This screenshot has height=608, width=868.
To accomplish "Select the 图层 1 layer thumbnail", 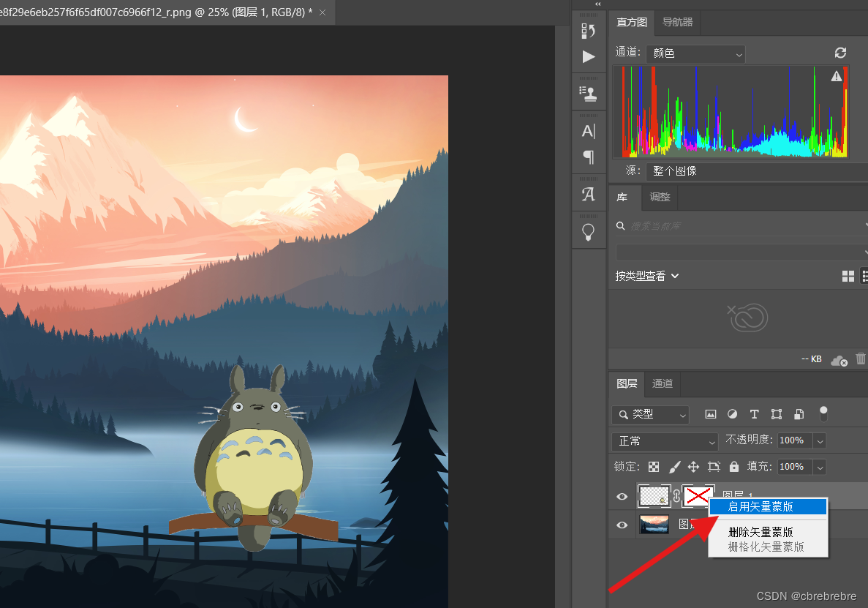I will [x=654, y=495].
